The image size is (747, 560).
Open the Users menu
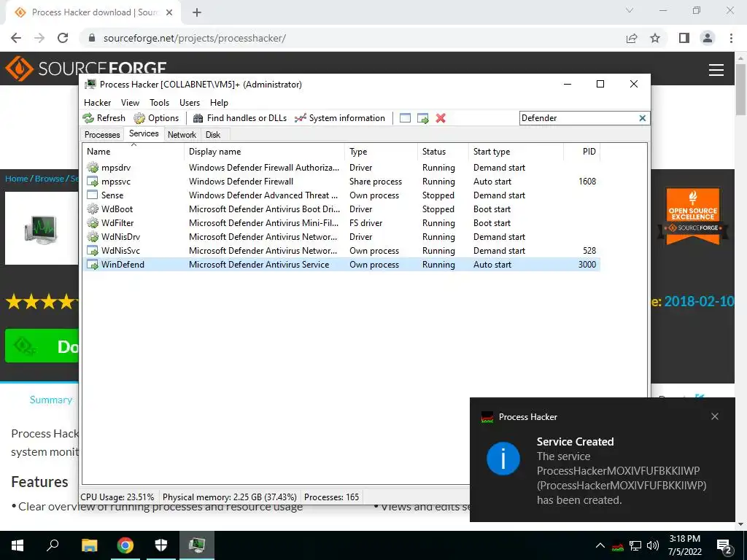[190, 102]
